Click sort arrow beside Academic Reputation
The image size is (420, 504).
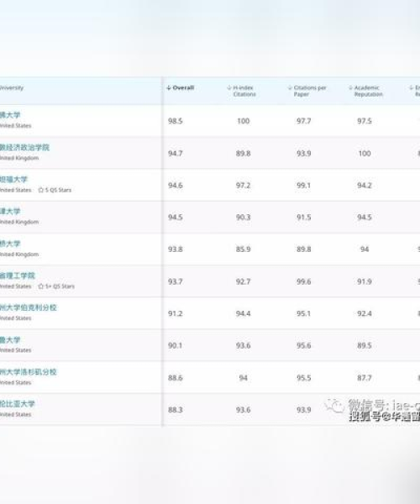click(x=350, y=87)
